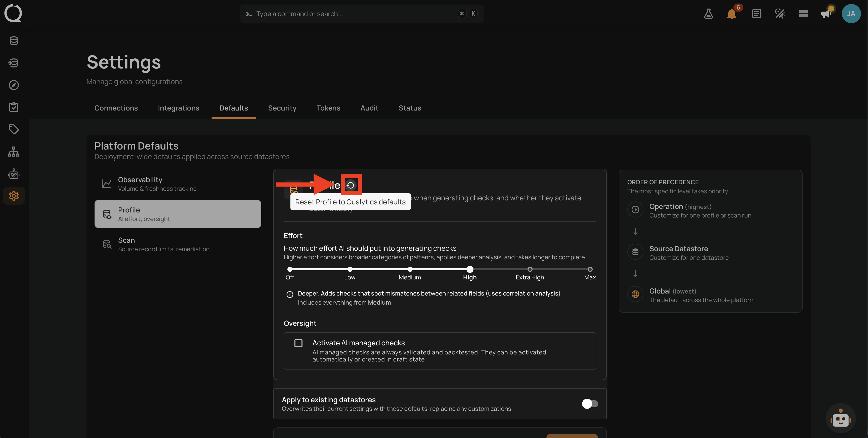
Task: Click the Source Datastore precedence icon
Action: [635, 252]
